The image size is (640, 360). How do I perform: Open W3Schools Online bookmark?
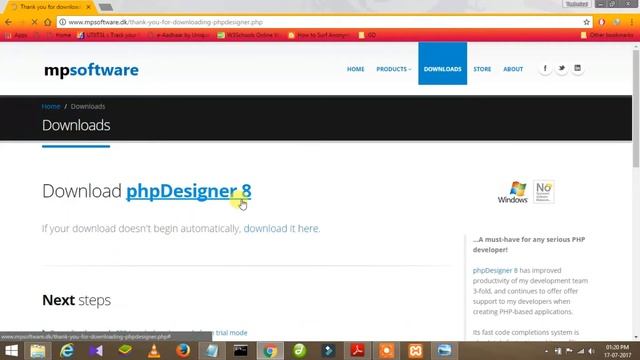click(249, 35)
